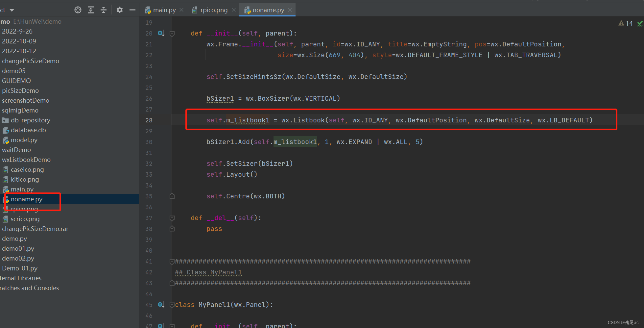Click fold end marker at line 43
Image resolution: width=644 pixels, height=328 pixels.
172,283
